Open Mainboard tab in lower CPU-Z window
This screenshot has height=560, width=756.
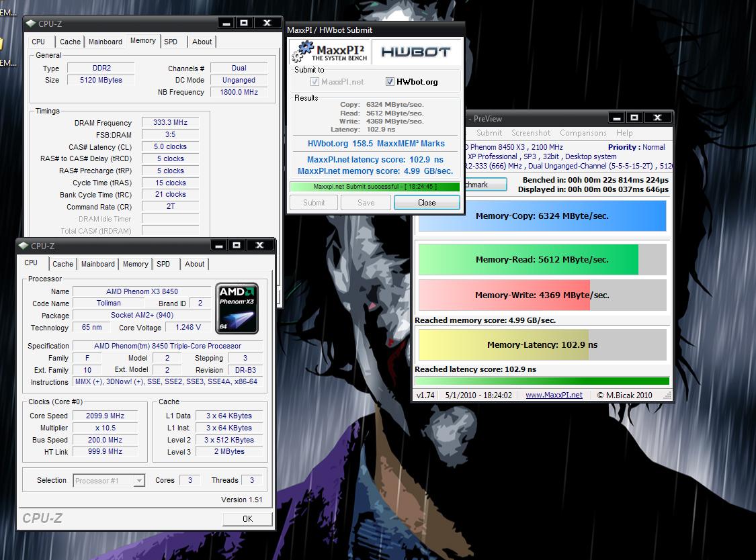[98, 264]
